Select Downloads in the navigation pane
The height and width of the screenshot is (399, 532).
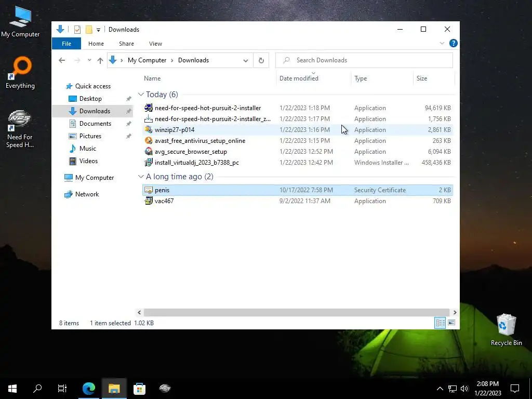click(95, 111)
